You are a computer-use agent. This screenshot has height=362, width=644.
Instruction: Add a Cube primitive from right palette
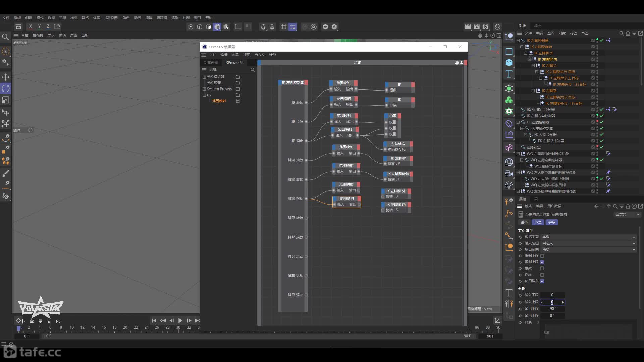click(x=509, y=63)
